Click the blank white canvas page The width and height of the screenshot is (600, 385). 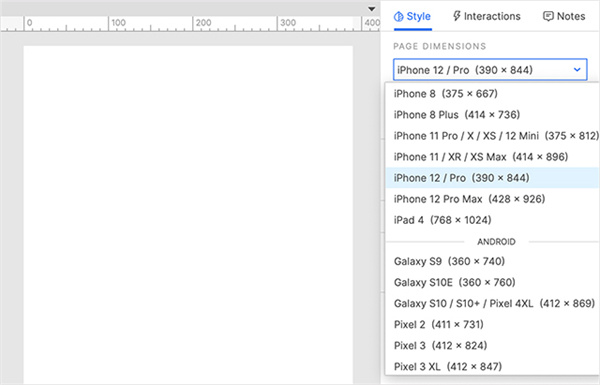pyautogui.click(x=188, y=215)
